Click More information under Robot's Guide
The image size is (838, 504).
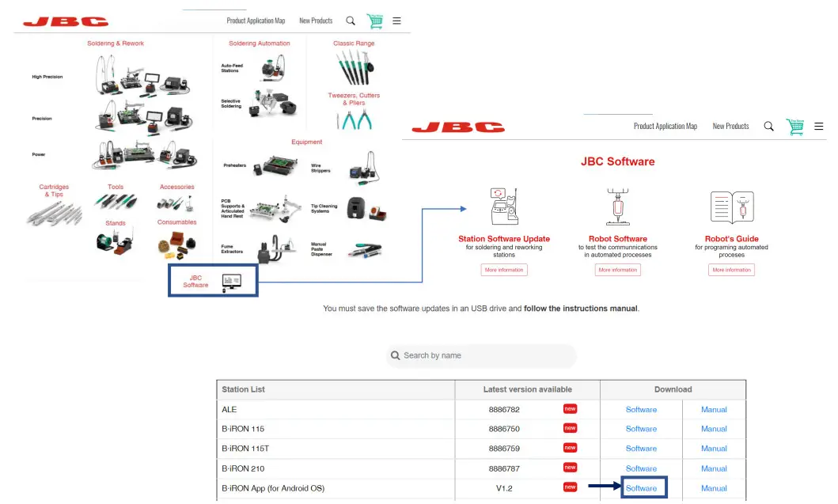click(731, 270)
